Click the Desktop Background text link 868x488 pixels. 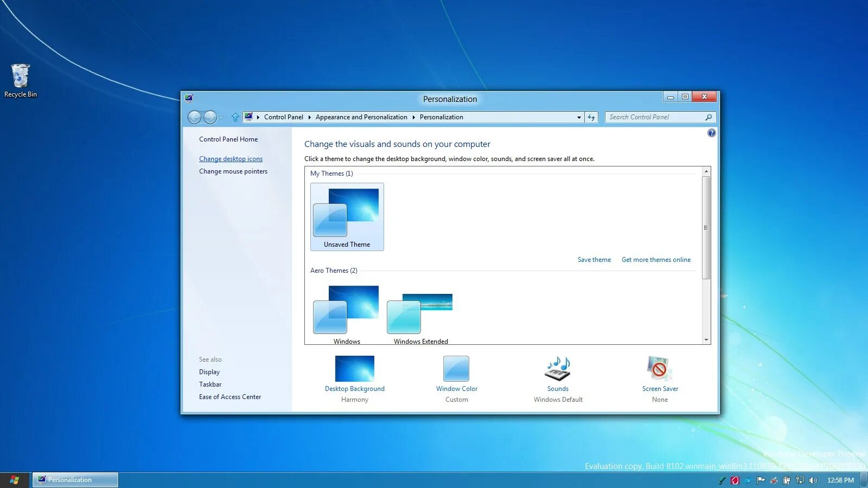tap(355, 389)
